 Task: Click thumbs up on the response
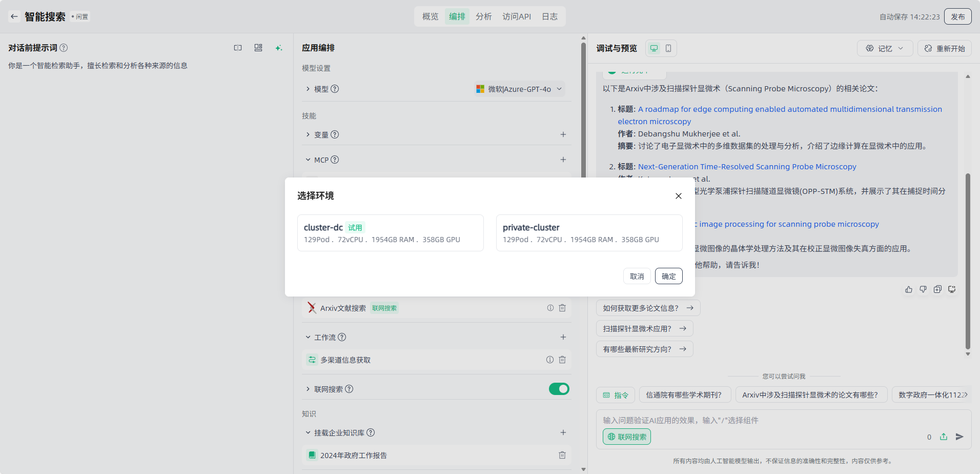point(909,289)
